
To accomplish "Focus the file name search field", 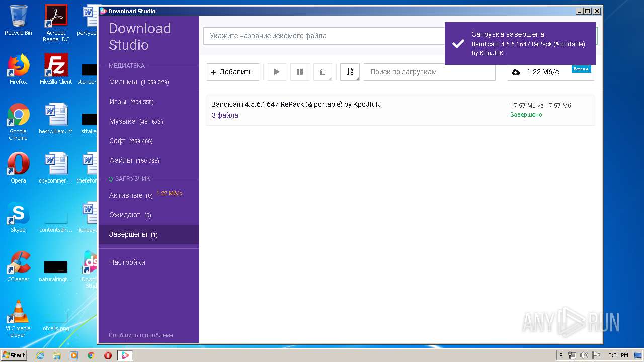I will click(x=324, y=36).
